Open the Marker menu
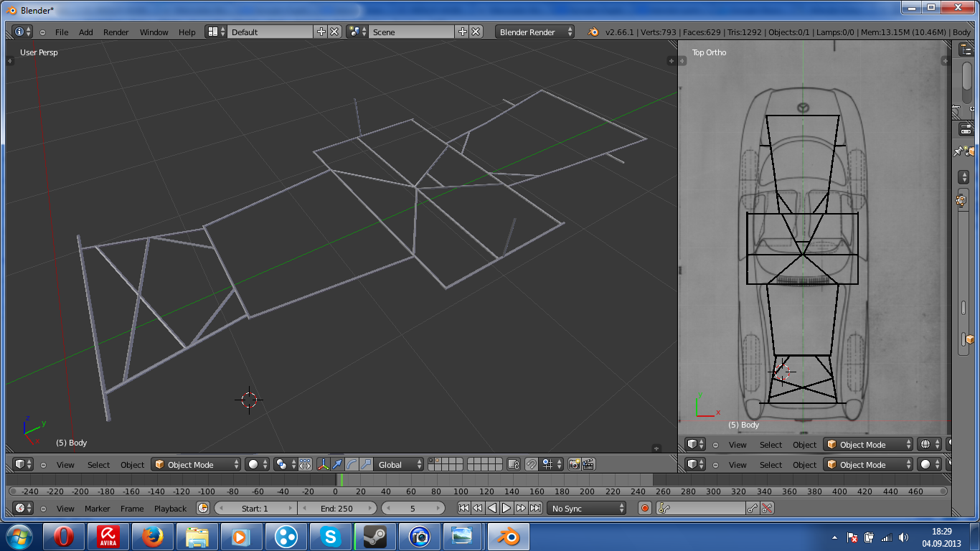Image resolution: width=980 pixels, height=551 pixels. pyautogui.click(x=97, y=509)
